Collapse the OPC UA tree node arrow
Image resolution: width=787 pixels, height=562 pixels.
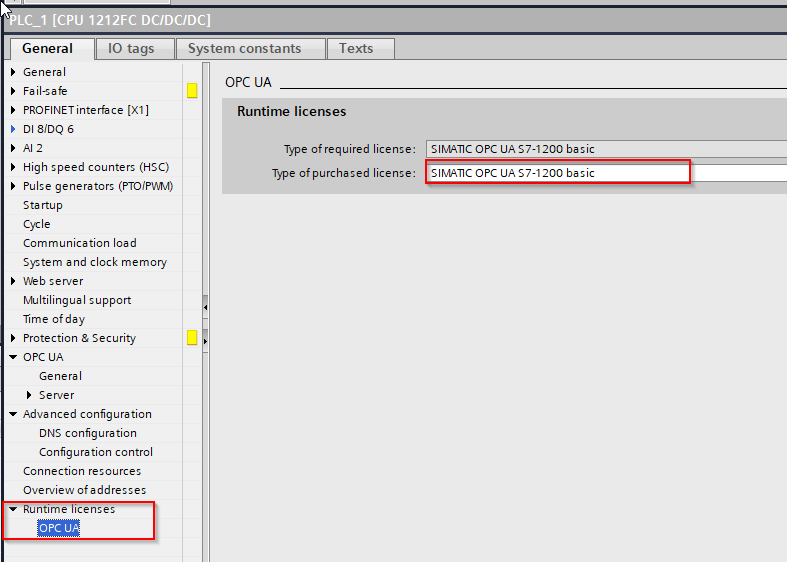[13, 357]
